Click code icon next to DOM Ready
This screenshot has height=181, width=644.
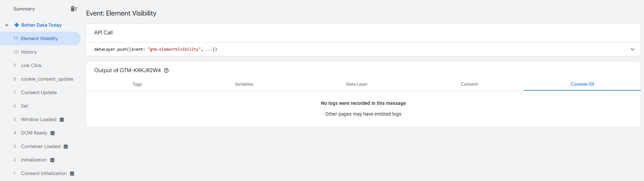[52, 133]
